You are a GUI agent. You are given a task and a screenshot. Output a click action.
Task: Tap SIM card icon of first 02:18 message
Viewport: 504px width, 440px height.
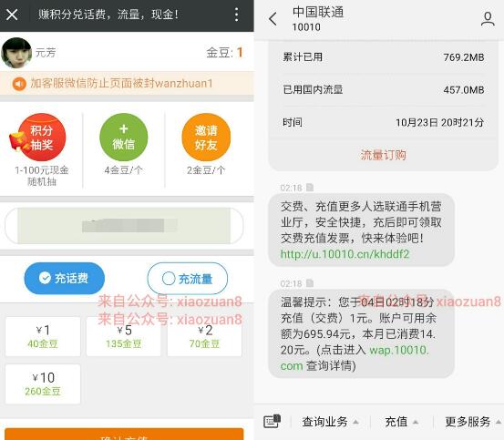coord(310,188)
